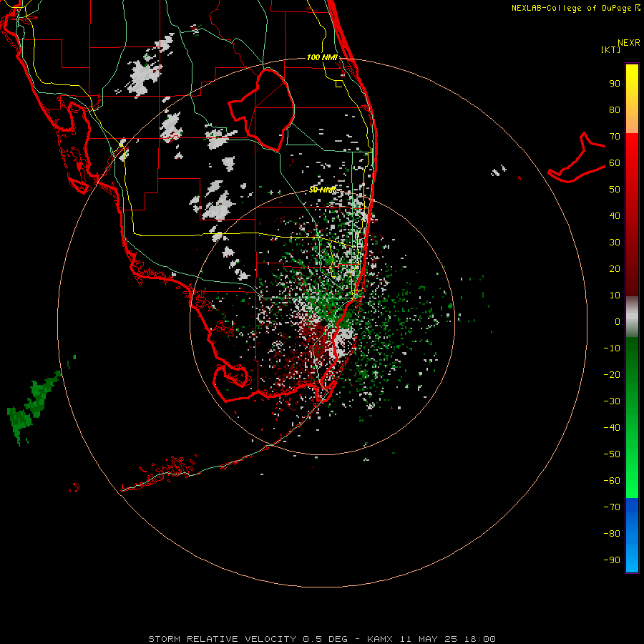Click the -20 value on velocity scale
Viewport: 644px width, 644px height.
pyautogui.click(x=612, y=375)
